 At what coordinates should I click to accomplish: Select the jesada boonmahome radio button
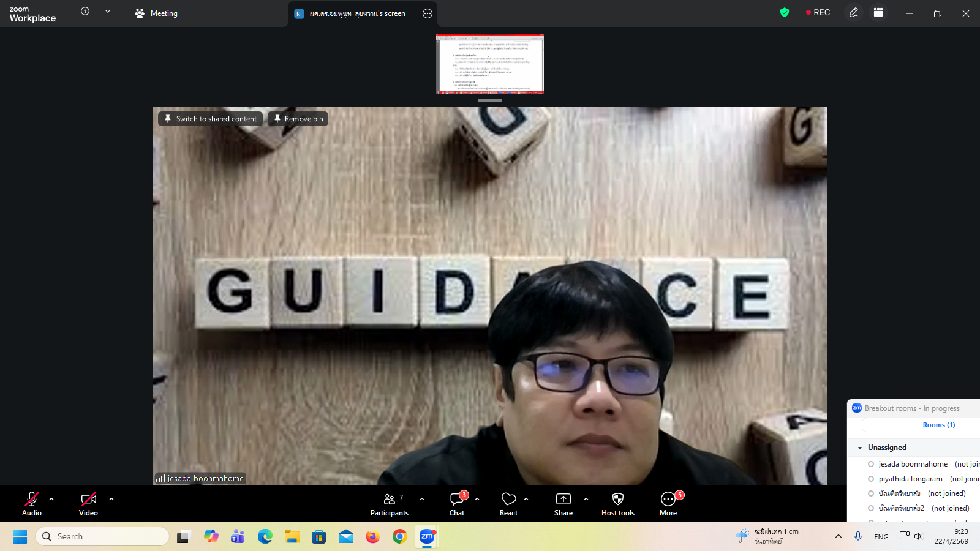(x=871, y=464)
